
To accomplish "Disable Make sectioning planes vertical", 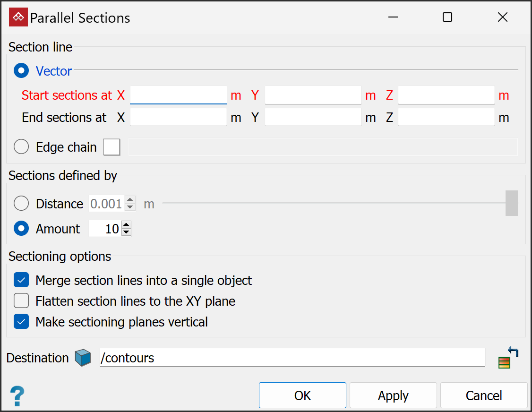I will 21,322.
